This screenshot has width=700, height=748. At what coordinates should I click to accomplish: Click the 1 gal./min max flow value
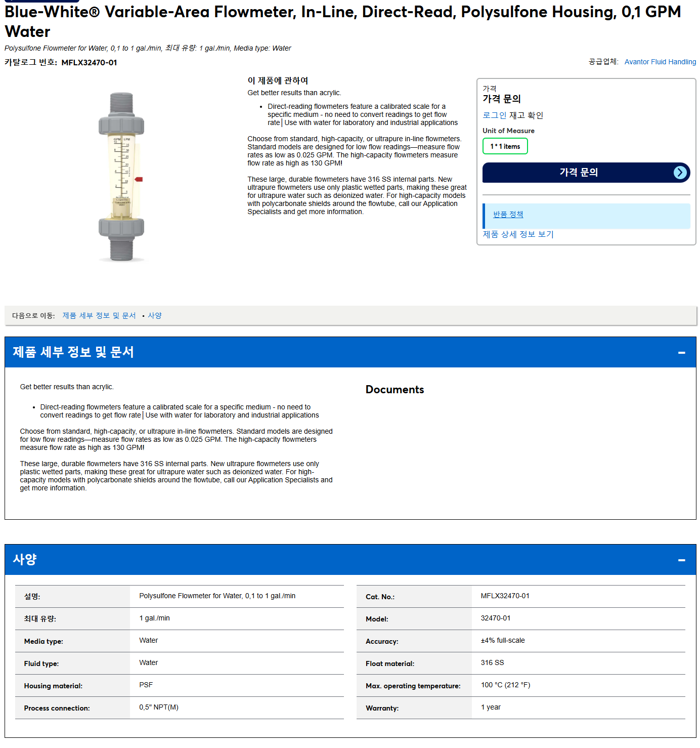154,618
